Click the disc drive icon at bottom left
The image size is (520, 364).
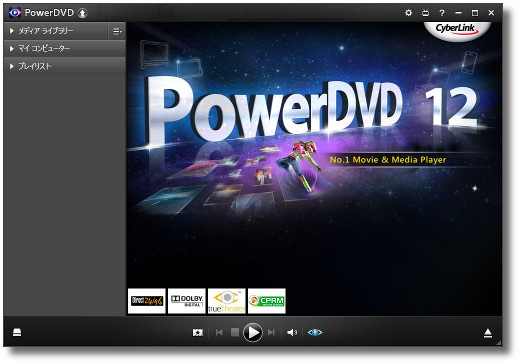point(17,332)
